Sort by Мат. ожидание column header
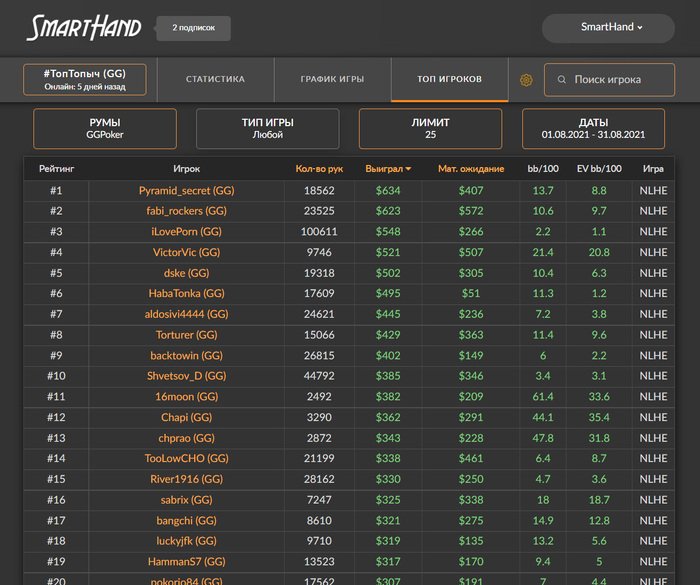The image size is (700, 585). tap(471, 169)
